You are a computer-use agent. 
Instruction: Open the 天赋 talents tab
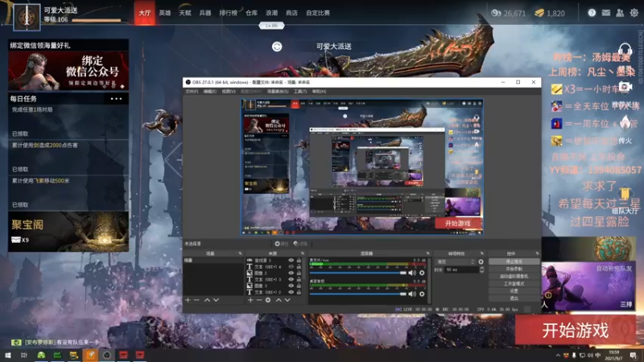tap(185, 13)
